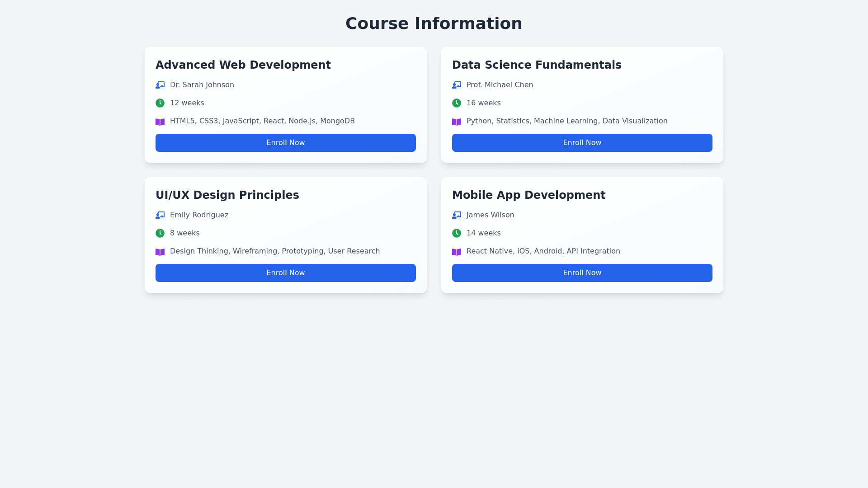868x488 pixels.
Task: Enroll in Advanced Web Development course
Action: pos(286,143)
